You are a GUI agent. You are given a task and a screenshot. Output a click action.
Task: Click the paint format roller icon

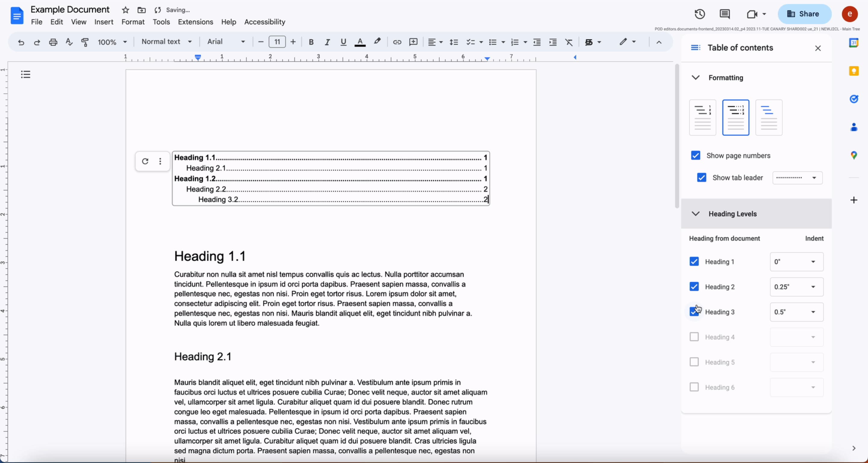tap(85, 42)
